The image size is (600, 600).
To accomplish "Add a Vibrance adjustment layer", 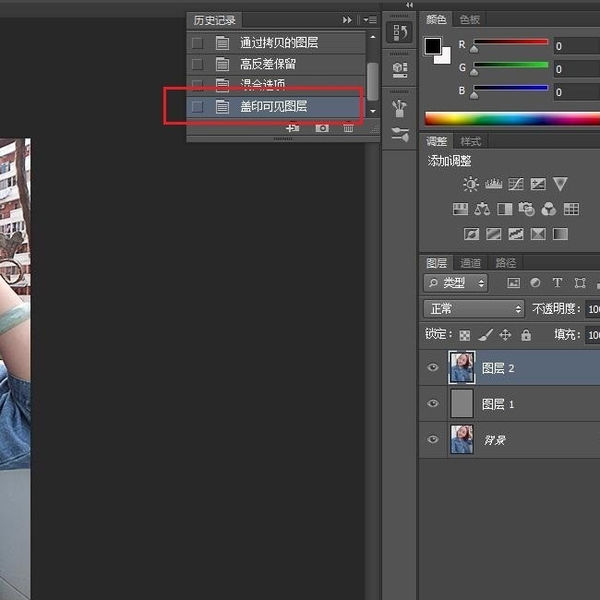I will point(560,184).
